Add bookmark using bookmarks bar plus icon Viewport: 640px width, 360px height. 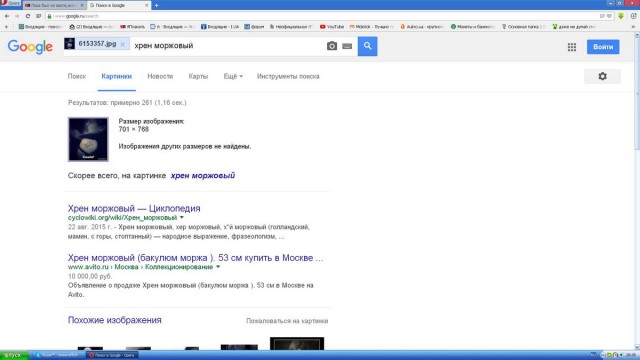point(6,27)
